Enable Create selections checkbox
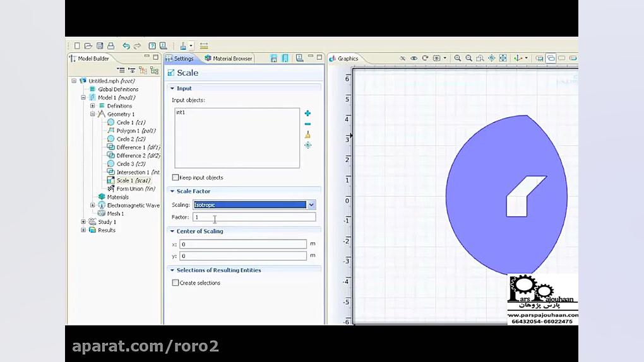This screenshot has width=644, height=362. tap(176, 283)
